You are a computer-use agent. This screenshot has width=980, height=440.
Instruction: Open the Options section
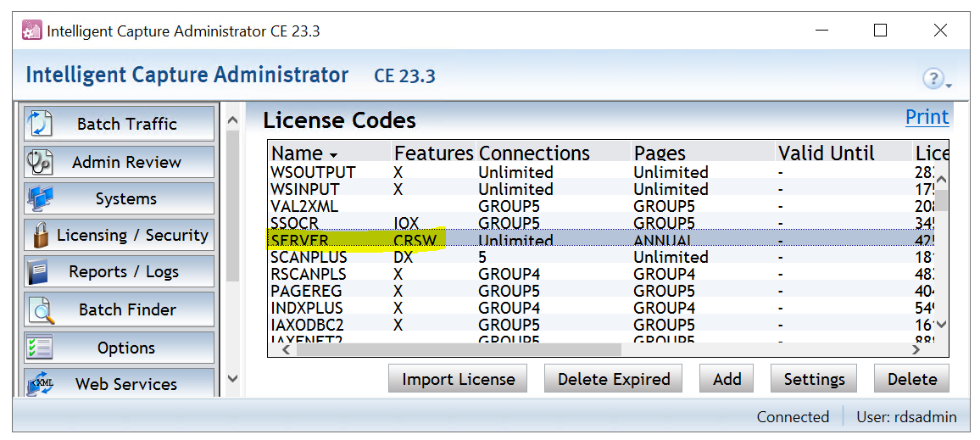click(120, 348)
